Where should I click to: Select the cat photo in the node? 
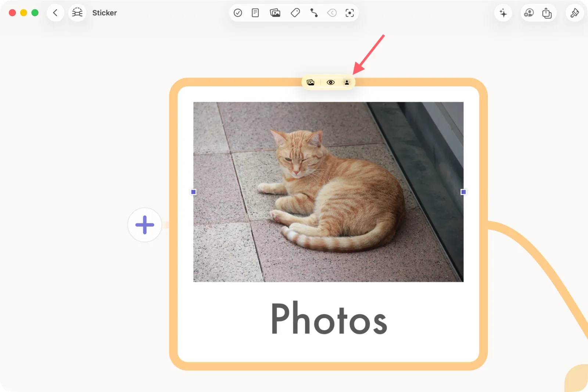[328, 192]
